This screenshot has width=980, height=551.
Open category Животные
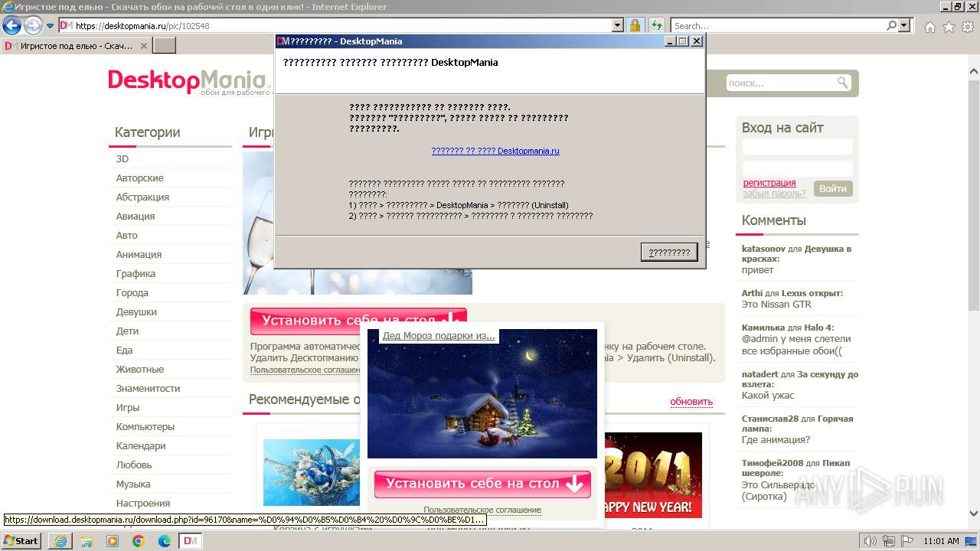click(x=140, y=369)
